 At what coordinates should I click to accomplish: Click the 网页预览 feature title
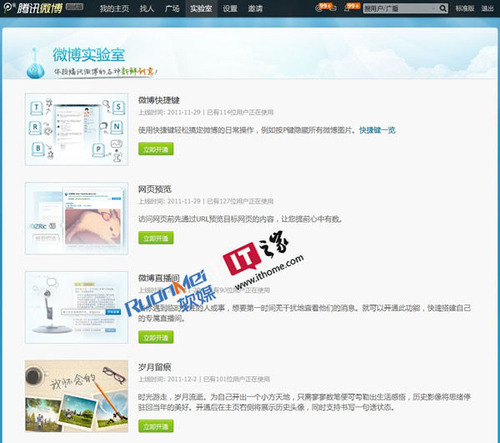click(155, 189)
